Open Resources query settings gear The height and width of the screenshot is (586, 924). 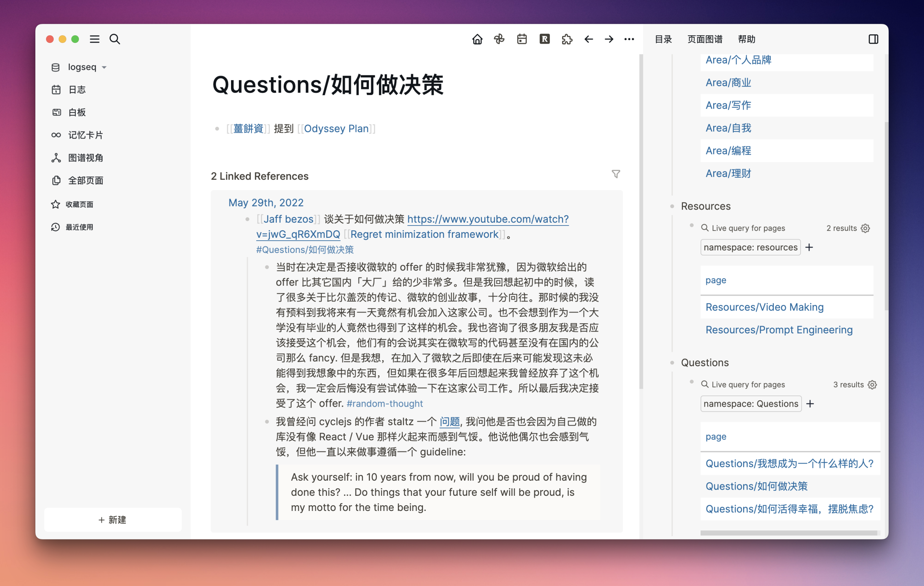pyautogui.click(x=865, y=228)
